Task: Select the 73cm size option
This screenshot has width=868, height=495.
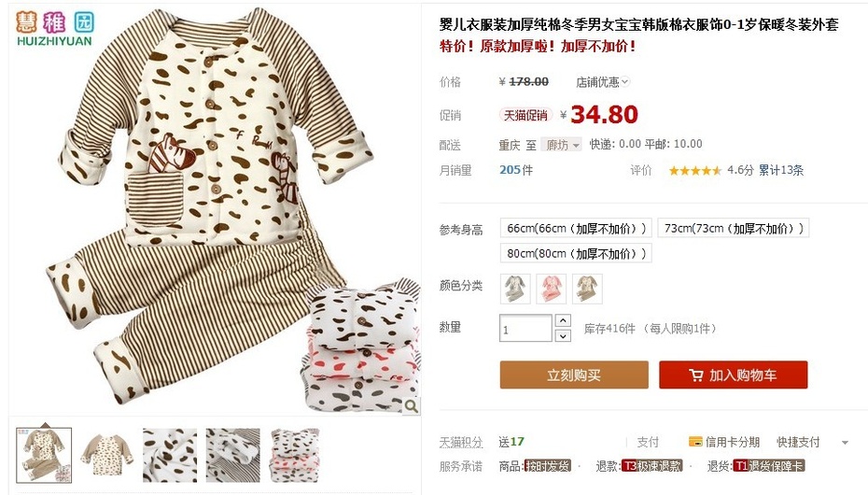Action: point(734,228)
